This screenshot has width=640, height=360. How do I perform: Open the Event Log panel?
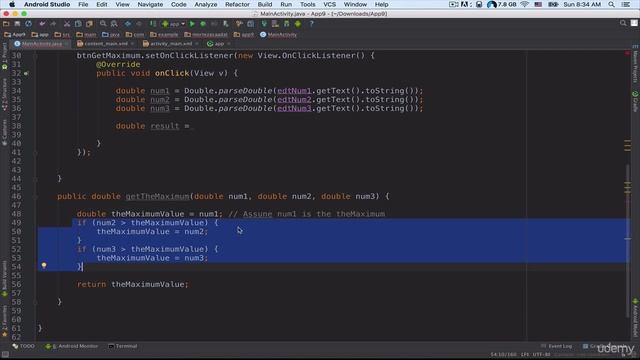pos(556,346)
